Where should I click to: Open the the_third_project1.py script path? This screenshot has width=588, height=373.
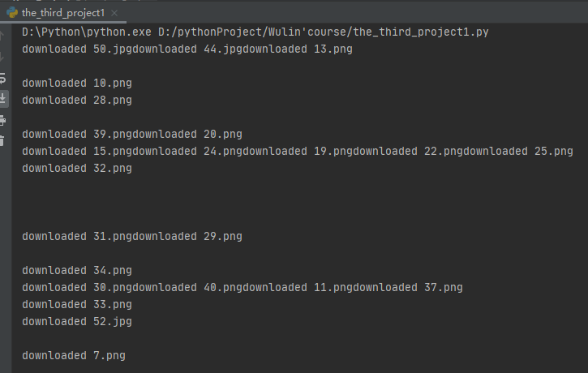tap(324, 32)
